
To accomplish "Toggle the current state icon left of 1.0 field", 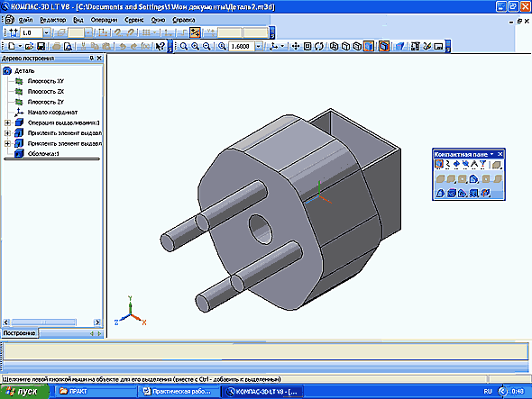I will tap(14, 32).
